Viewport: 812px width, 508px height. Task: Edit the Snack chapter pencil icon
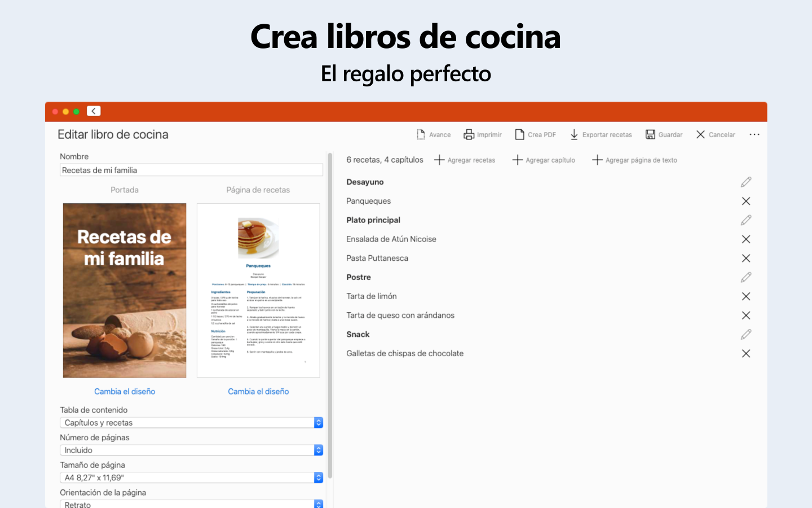[x=746, y=334]
